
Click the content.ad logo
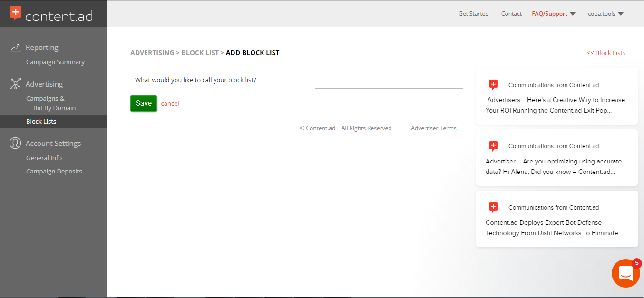(x=51, y=14)
